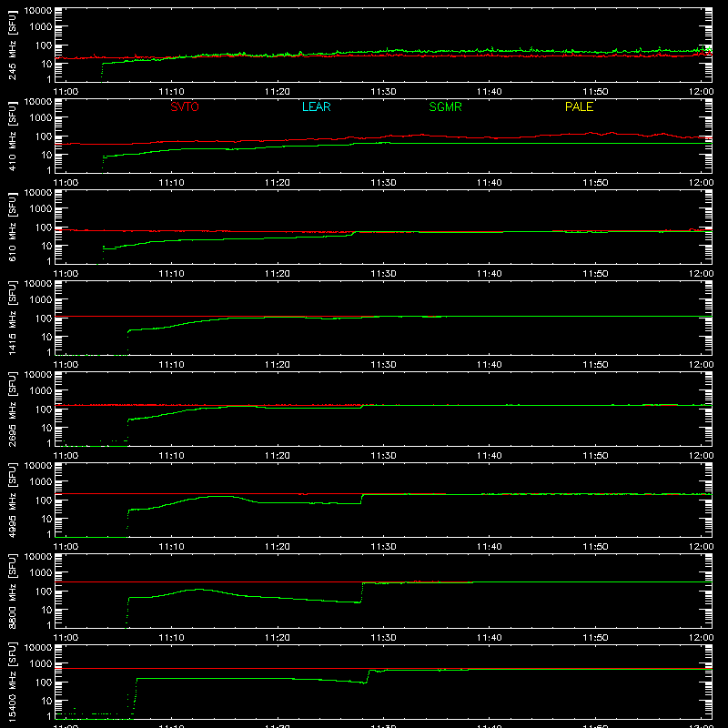
Task: Click 11:40 time label of 410 MHz panel
Action: click(x=490, y=183)
